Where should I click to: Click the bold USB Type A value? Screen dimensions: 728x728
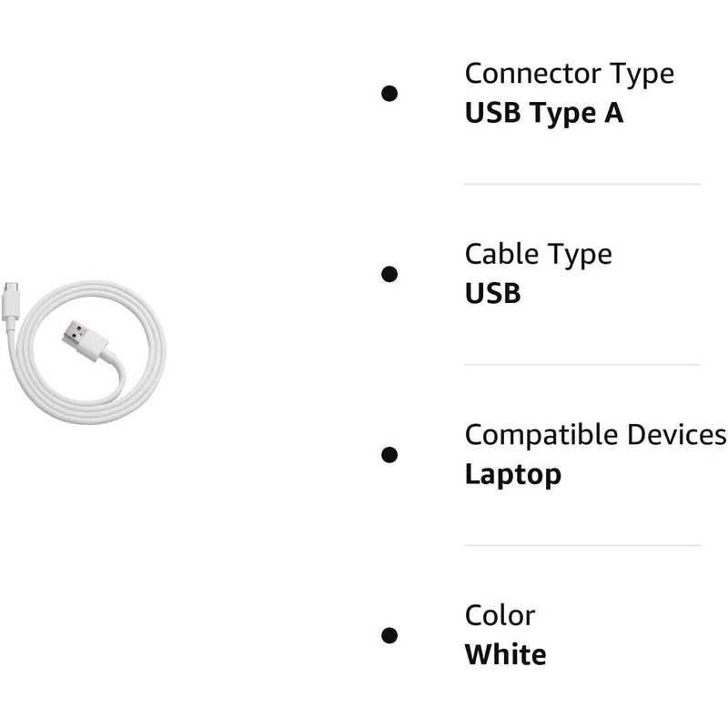tap(543, 113)
